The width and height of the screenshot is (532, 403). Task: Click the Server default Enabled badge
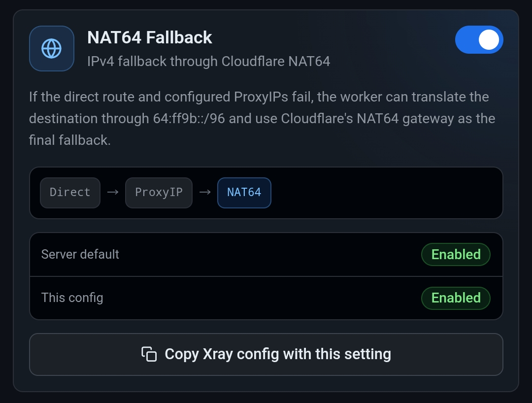tap(456, 254)
